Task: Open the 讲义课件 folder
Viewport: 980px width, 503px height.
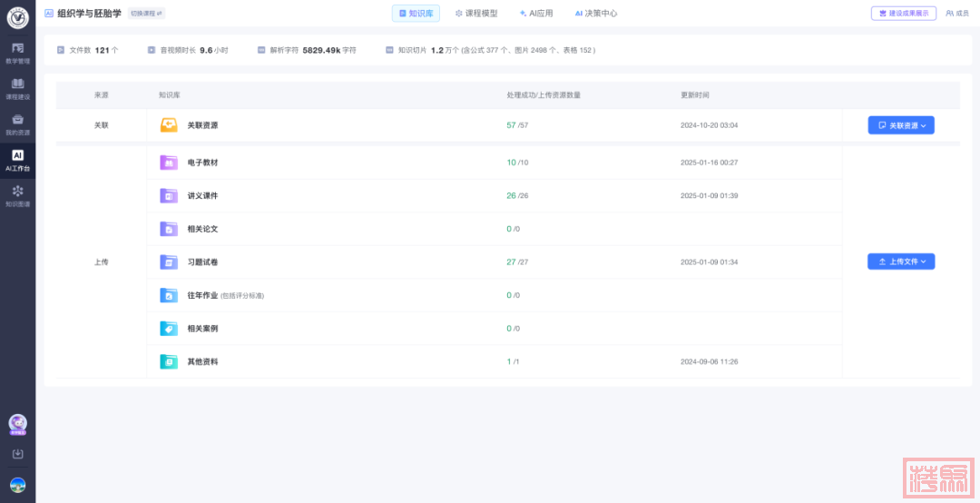Action: pyautogui.click(x=201, y=196)
